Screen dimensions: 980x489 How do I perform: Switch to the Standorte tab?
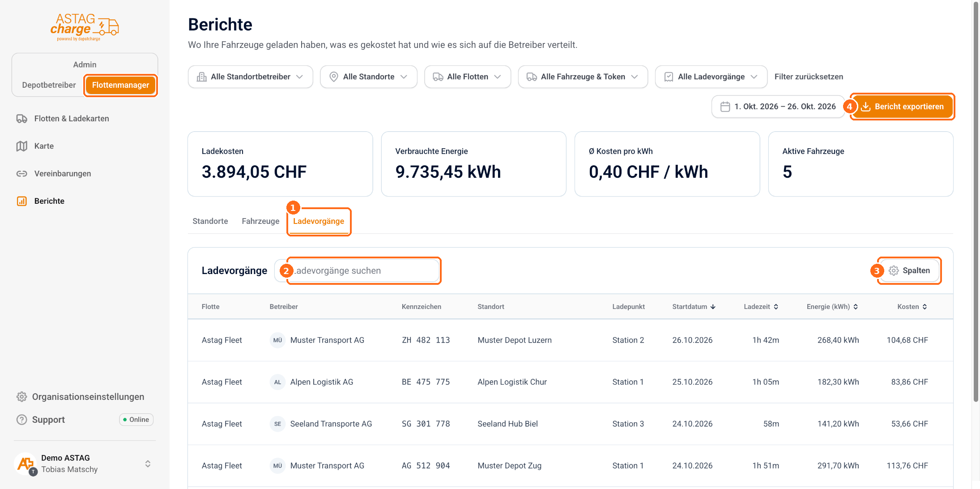[x=210, y=221]
